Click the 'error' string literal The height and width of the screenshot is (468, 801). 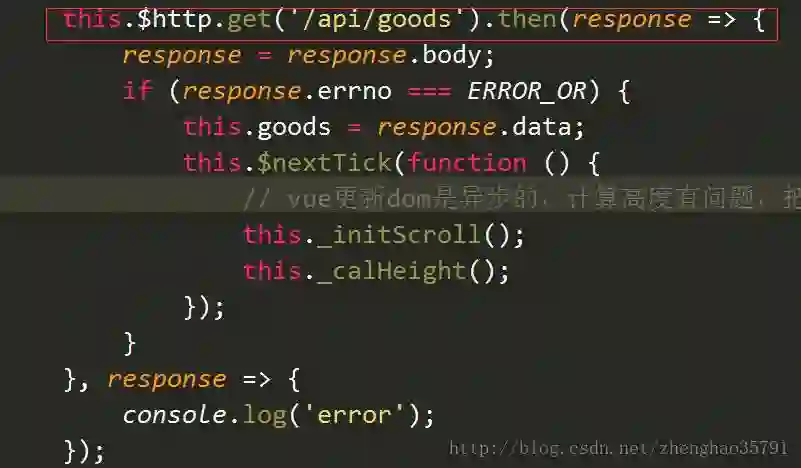[x=354, y=415]
